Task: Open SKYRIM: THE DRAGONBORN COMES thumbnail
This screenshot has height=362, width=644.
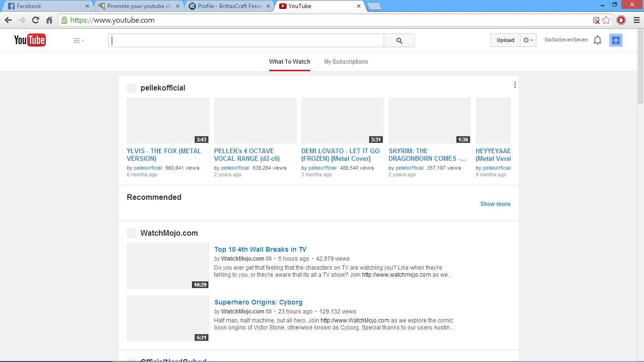Action: 429,121
